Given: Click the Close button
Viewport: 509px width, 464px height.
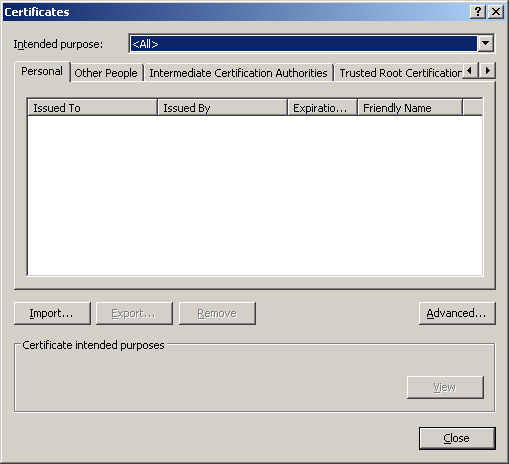Looking at the screenshot, I should point(457,438).
